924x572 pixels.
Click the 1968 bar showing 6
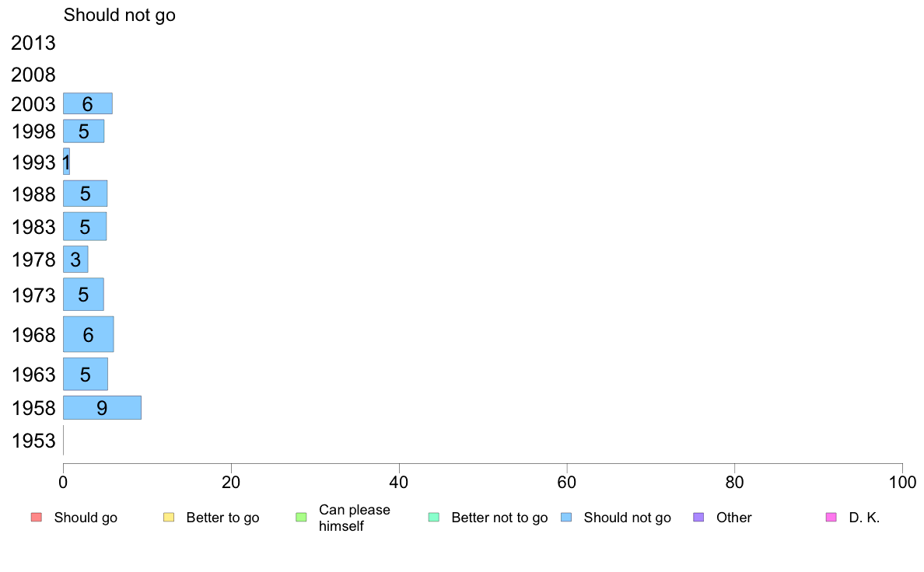89,334
